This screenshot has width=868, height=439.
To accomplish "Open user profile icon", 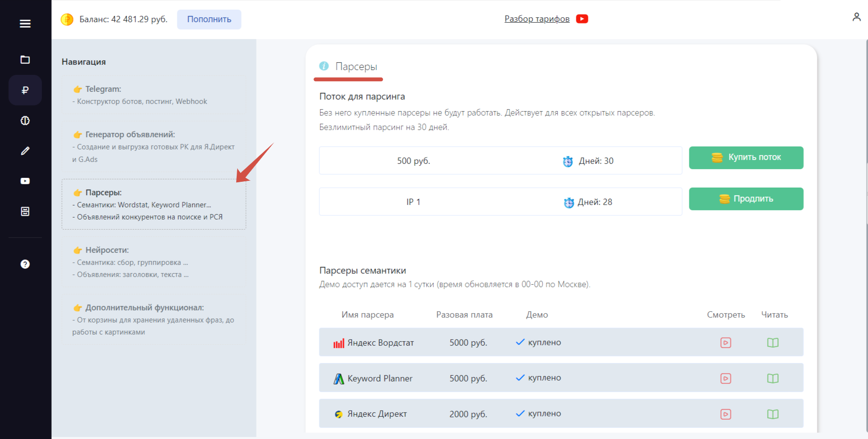I will [x=856, y=17].
